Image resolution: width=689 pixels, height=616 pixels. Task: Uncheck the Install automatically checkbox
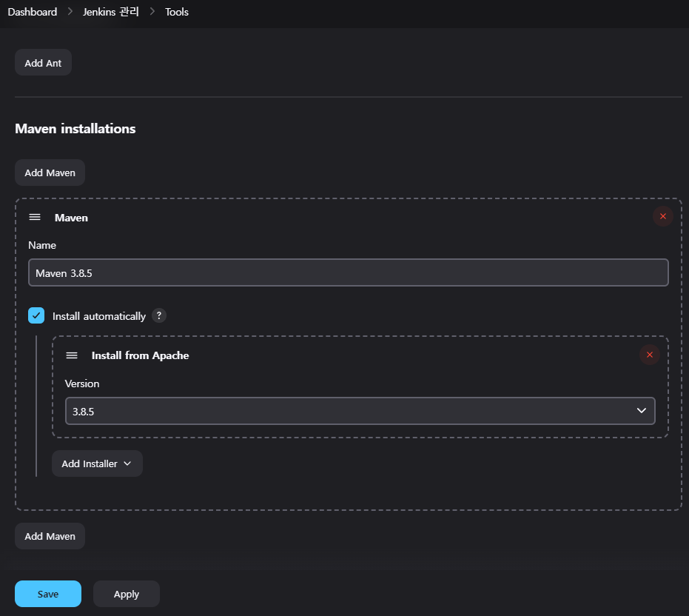tap(36, 315)
